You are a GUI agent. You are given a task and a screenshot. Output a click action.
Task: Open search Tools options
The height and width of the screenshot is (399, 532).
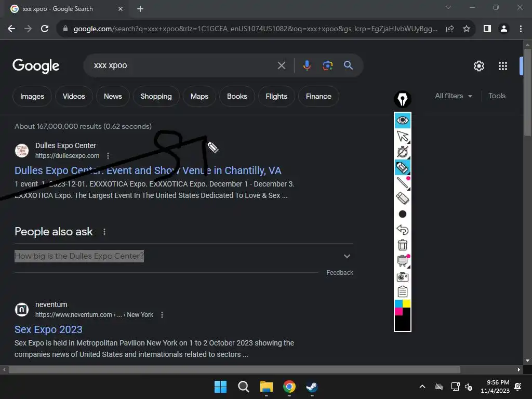pos(497,96)
